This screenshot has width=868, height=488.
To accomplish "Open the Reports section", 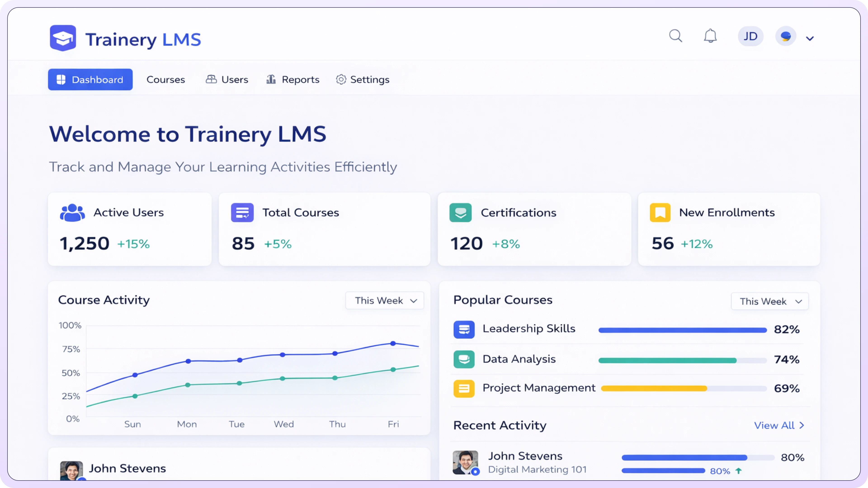I will (292, 80).
